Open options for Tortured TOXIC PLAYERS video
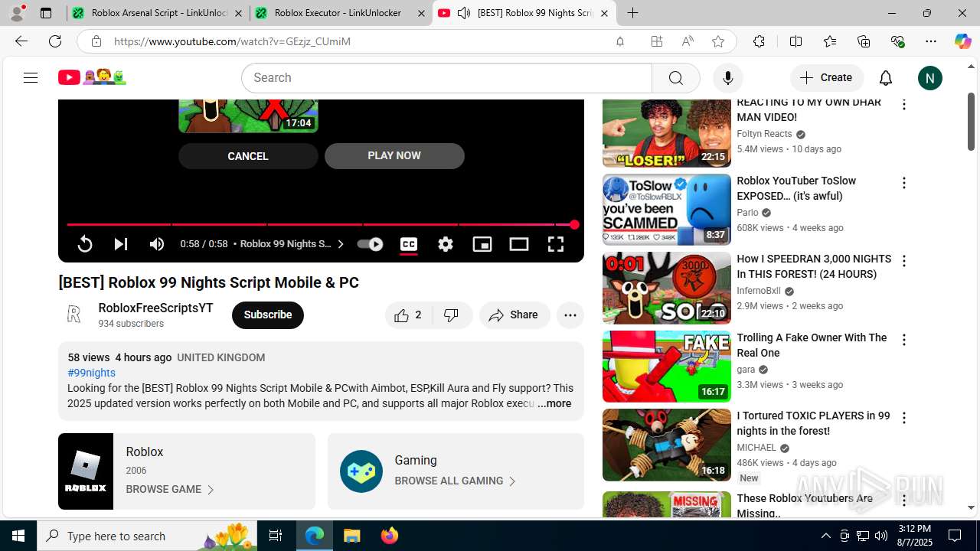This screenshot has height=551, width=980. tap(904, 418)
